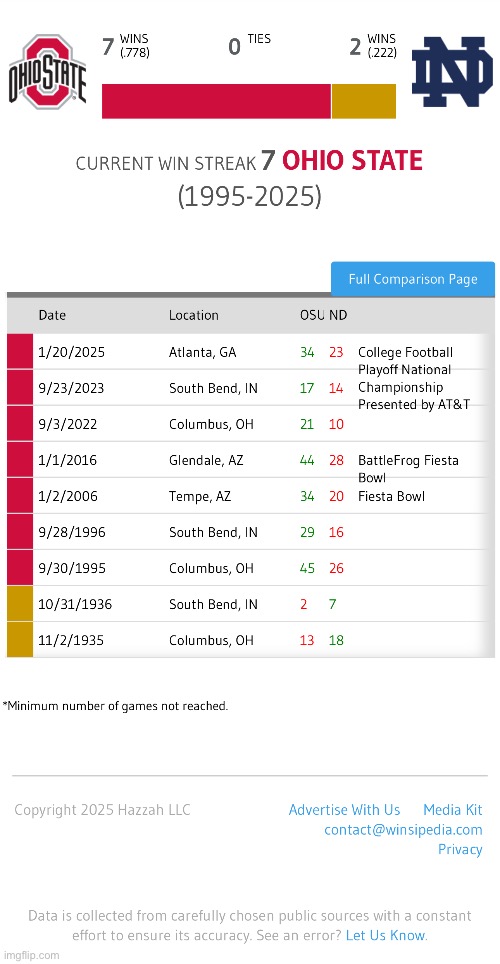
Task: Click the Ohio State logo
Action: pos(47,71)
